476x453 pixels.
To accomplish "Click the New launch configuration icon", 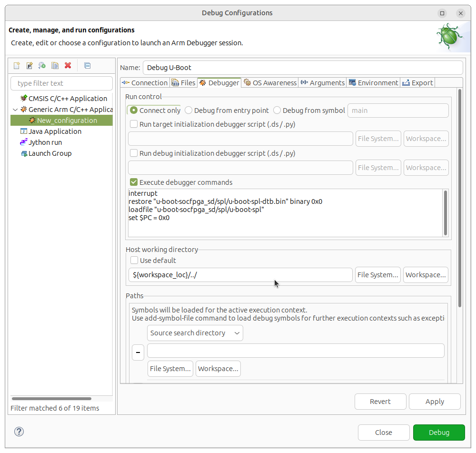I will [x=17, y=66].
